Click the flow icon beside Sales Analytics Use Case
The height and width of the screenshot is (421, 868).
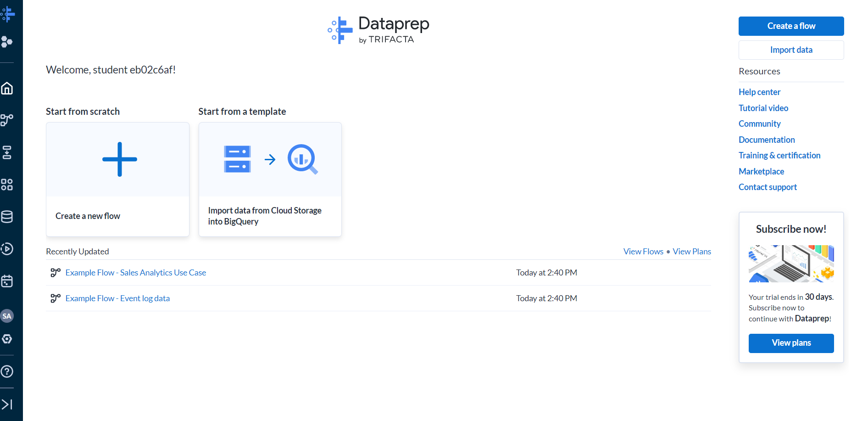click(x=56, y=273)
